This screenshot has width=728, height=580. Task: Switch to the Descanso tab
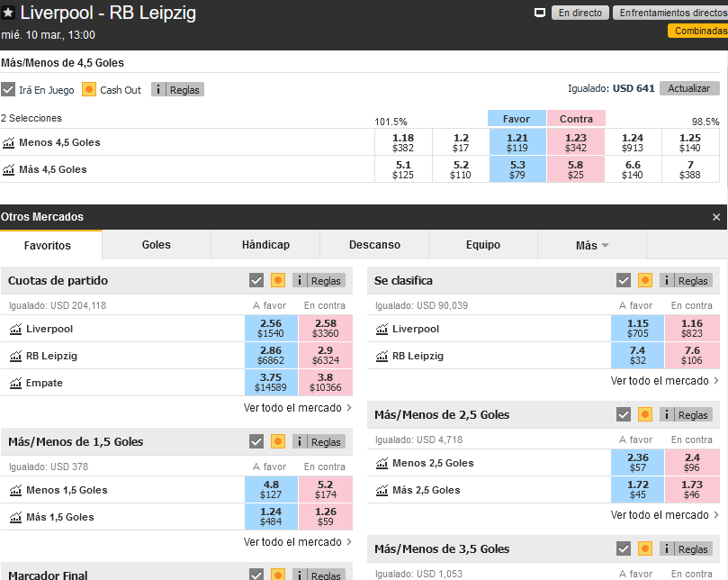point(374,245)
